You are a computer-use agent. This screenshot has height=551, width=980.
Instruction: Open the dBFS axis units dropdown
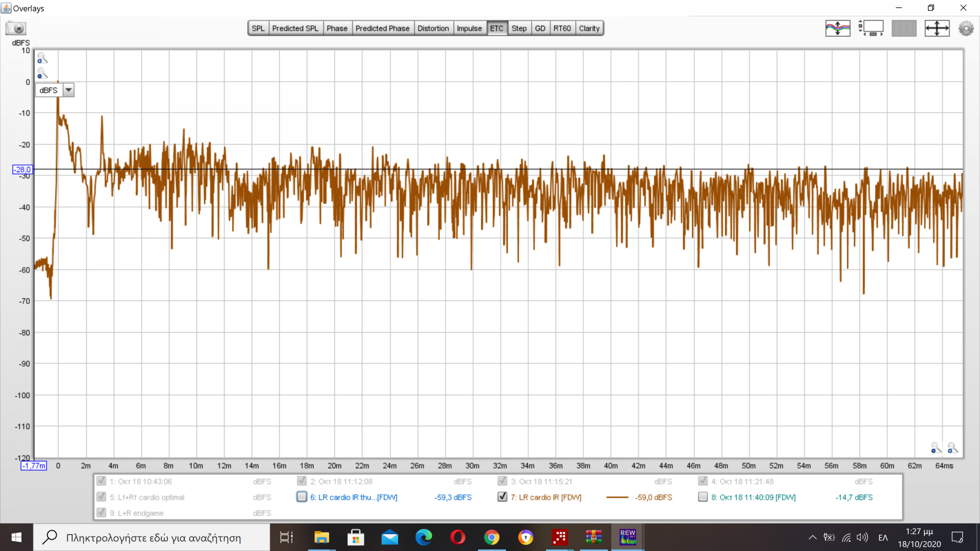(x=68, y=90)
